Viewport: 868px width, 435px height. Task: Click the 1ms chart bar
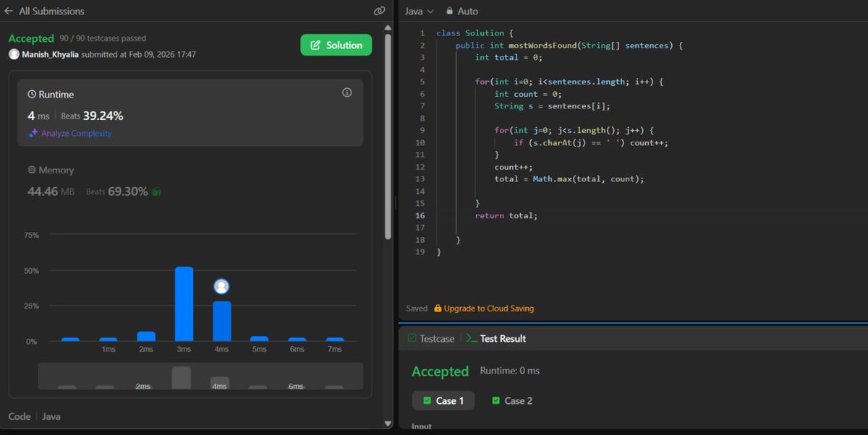pos(109,339)
